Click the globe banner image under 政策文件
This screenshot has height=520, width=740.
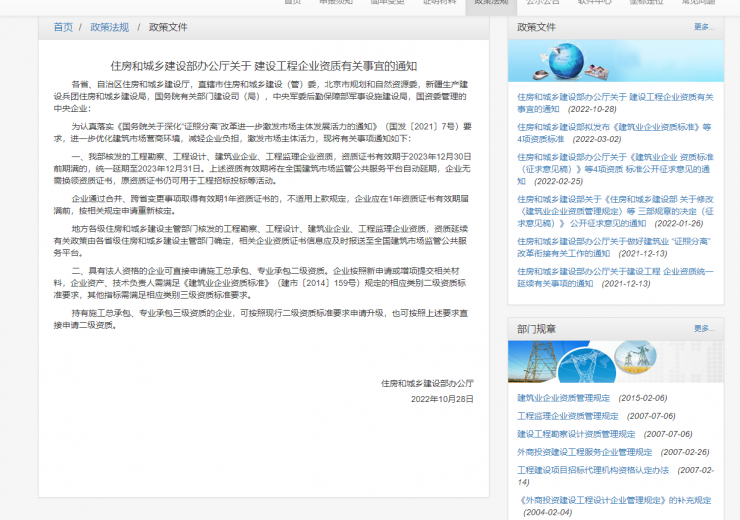point(616,61)
